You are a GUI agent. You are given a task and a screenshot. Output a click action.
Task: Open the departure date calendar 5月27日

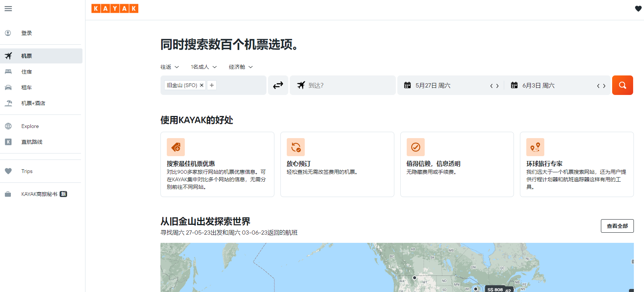coord(433,86)
